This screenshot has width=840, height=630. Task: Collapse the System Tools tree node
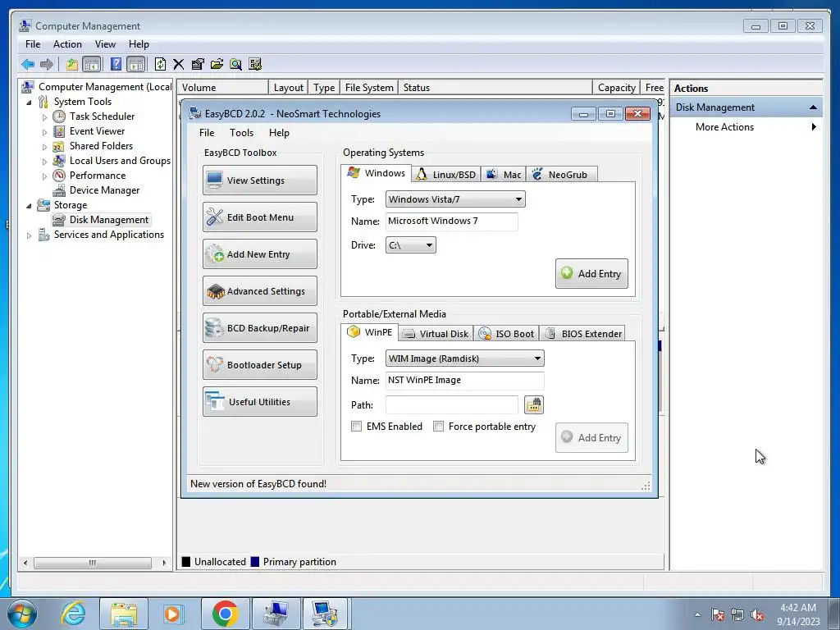(29, 102)
